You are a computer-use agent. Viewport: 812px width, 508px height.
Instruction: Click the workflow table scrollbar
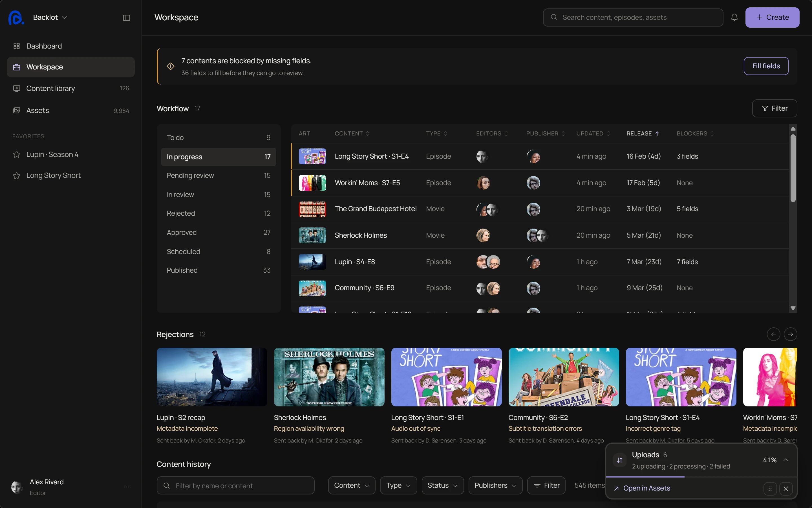(793, 168)
